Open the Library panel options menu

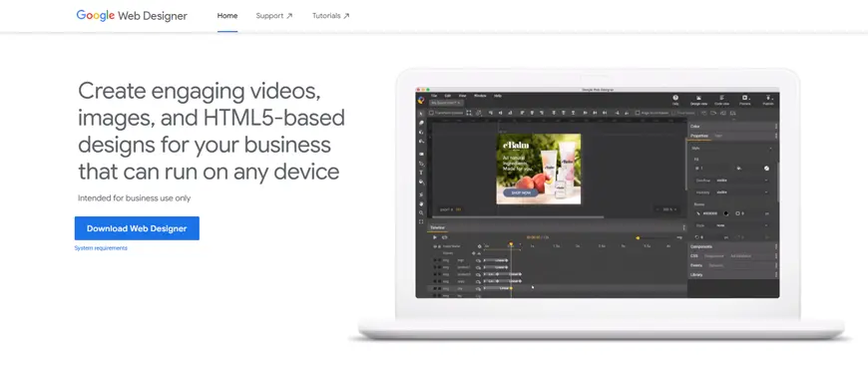(x=775, y=274)
